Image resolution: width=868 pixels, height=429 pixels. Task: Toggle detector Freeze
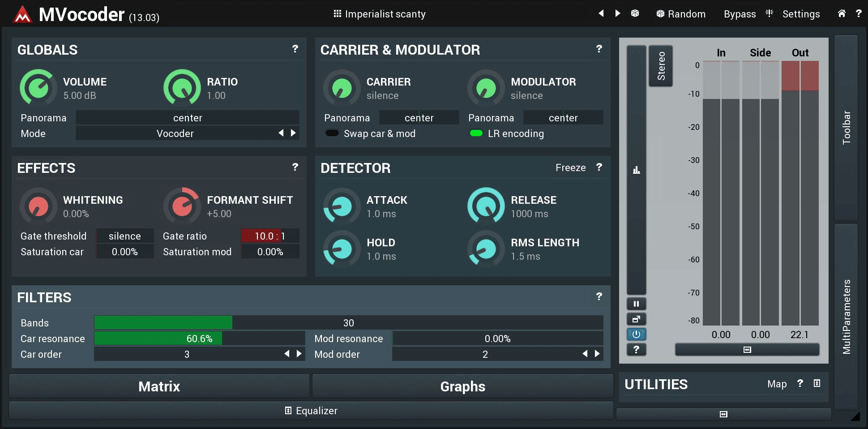click(570, 167)
